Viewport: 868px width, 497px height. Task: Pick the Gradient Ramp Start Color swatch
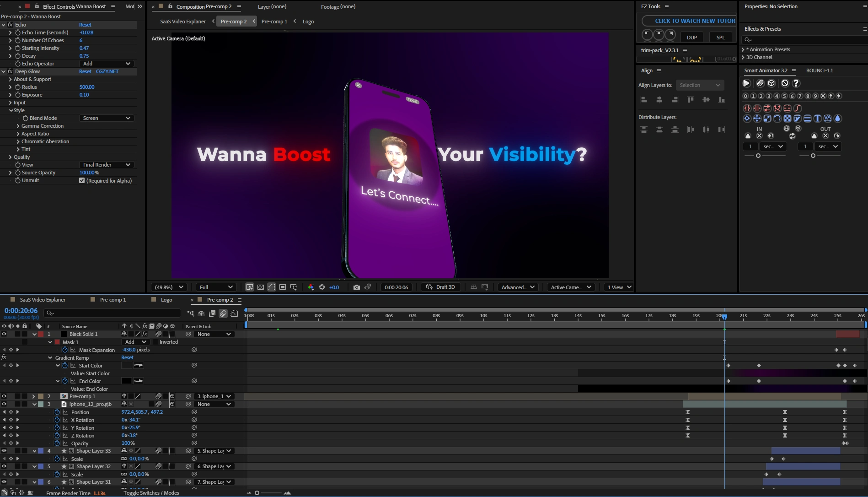[x=127, y=365]
